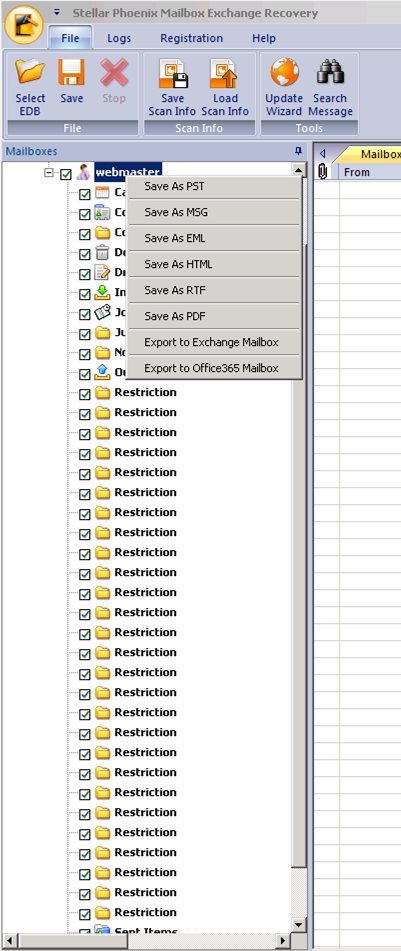Uncheck the checkbox beside the Journal icon
The height and width of the screenshot is (951, 401).
click(85, 315)
